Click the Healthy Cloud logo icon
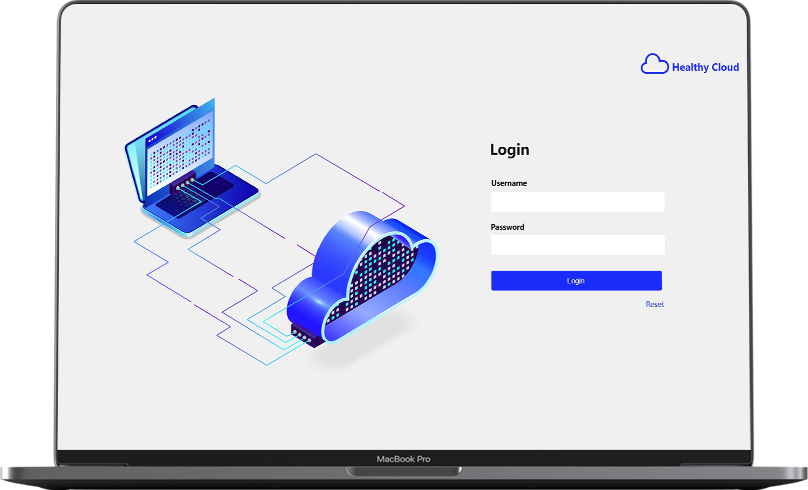This screenshot has width=808, height=490. tap(654, 65)
